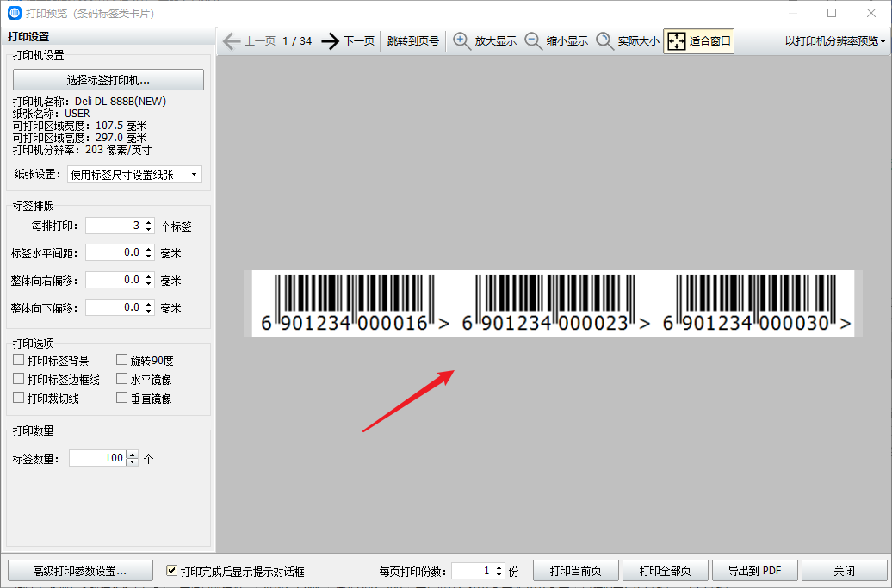Jump to page number (跳转到页号)
Image resolution: width=892 pixels, height=588 pixels.
[412, 41]
